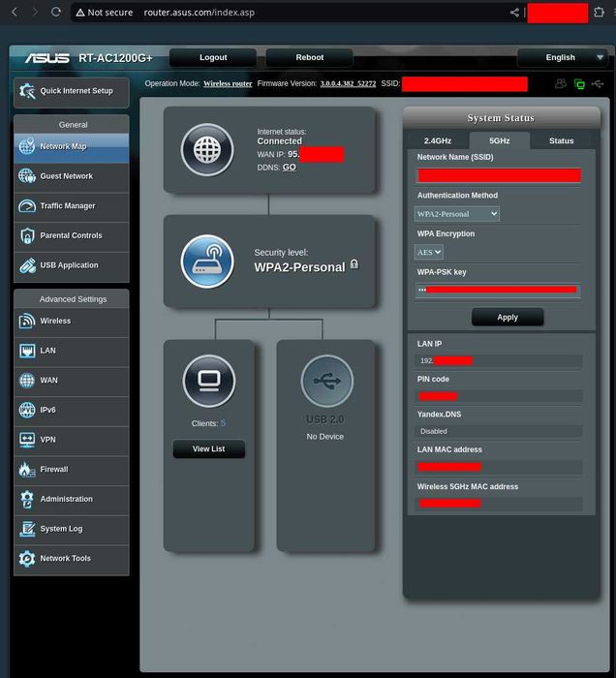Image resolution: width=616 pixels, height=678 pixels.
Task: Reload the page in browser
Action: pyautogui.click(x=56, y=12)
